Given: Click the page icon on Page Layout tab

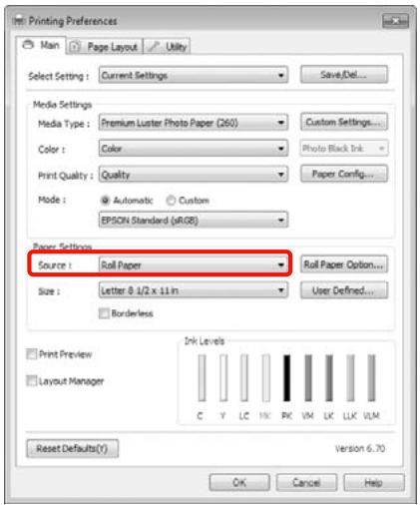Looking at the screenshot, I should coord(76,47).
